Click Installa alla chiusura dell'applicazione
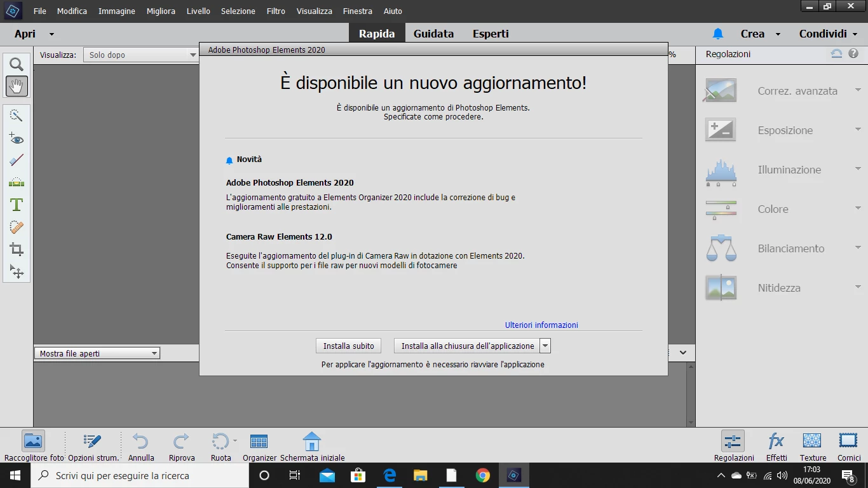 pyautogui.click(x=468, y=346)
